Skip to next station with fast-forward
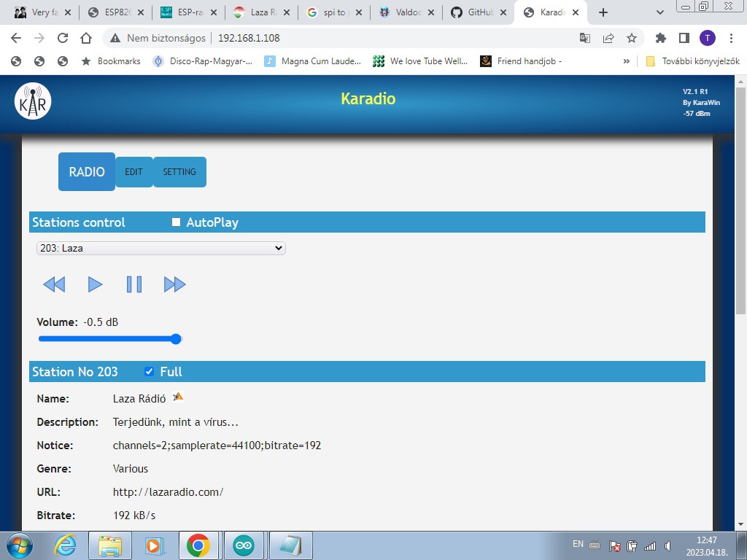Viewport: 747px width, 560px height. pyautogui.click(x=175, y=284)
